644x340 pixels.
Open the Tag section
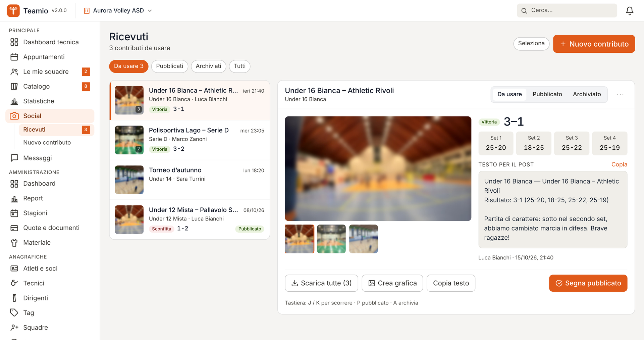50,313
